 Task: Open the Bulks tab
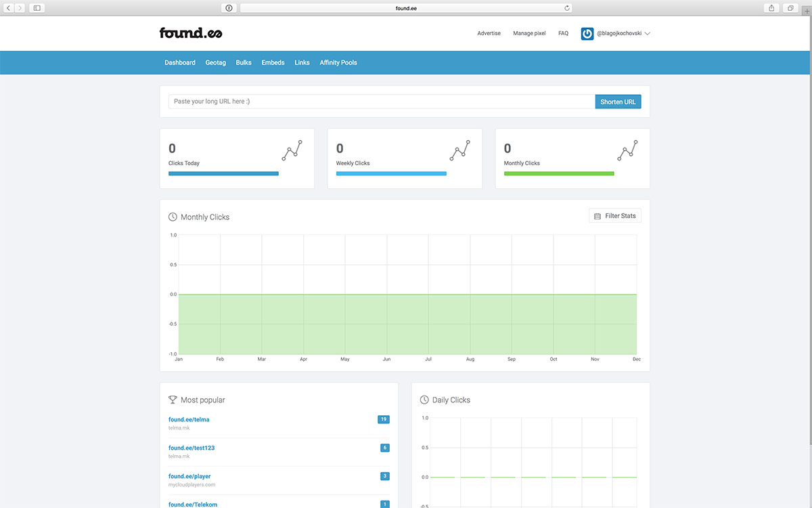[244, 62]
